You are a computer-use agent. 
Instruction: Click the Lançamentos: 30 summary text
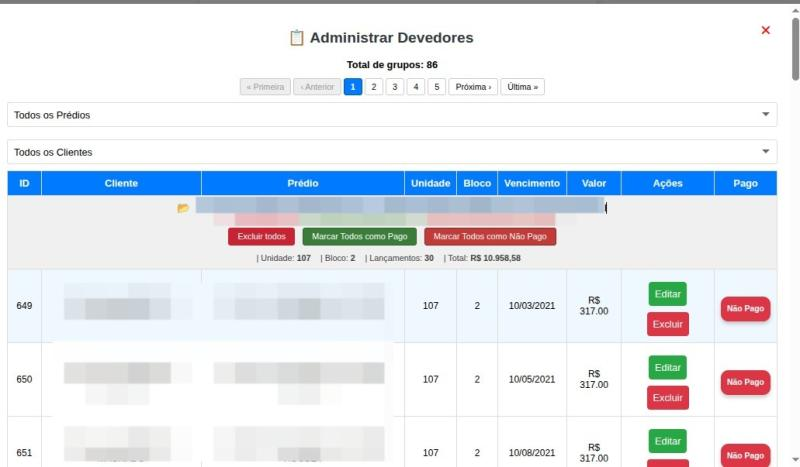click(x=399, y=258)
